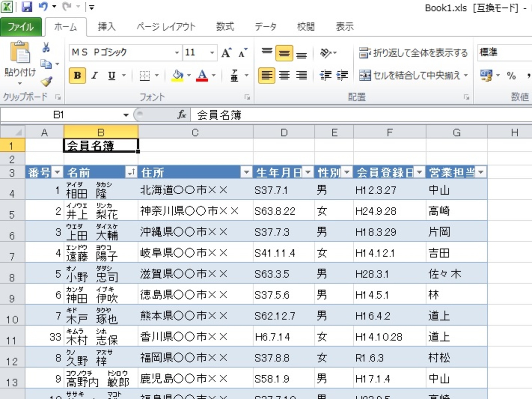Screen dimensions: 532x399
Task: Click the fx insert function icon
Action: tap(181, 115)
